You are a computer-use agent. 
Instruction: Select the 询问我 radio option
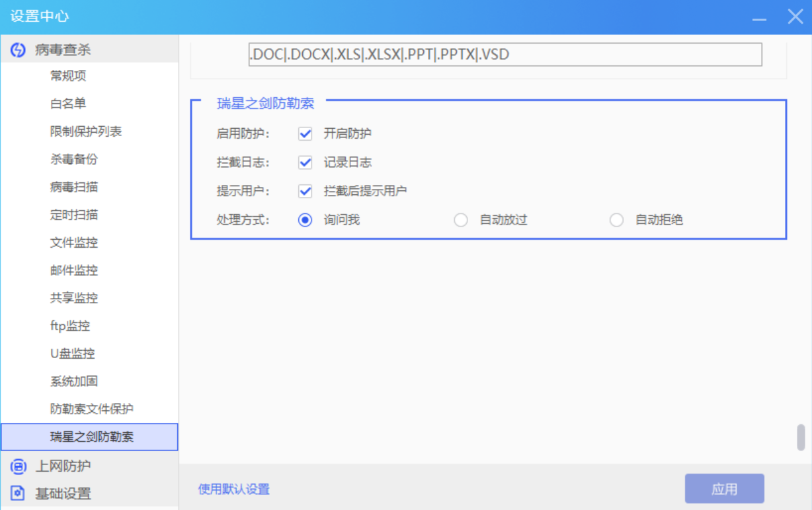click(x=305, y=220)
